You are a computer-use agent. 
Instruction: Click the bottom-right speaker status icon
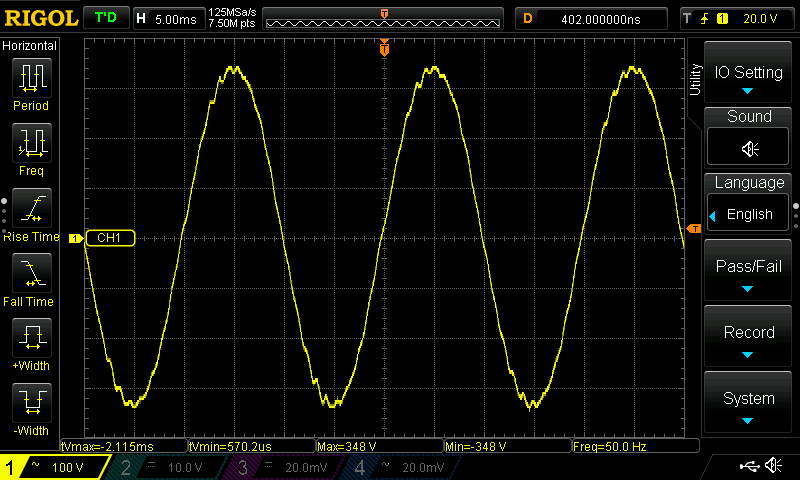[x=773, y=466]
